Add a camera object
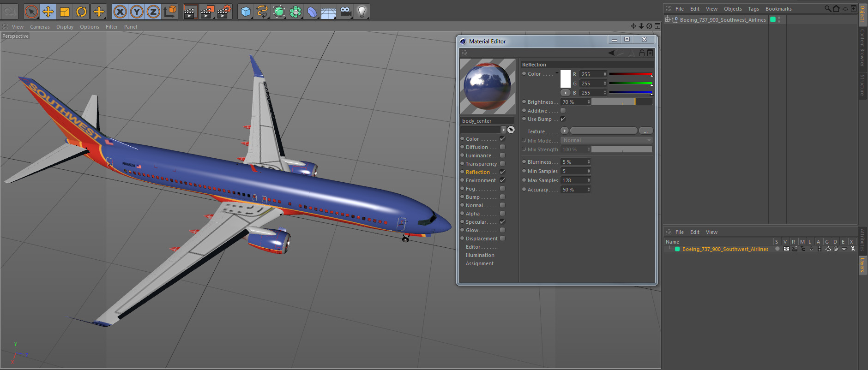The image size is (868, 370). tap(345, 12)
